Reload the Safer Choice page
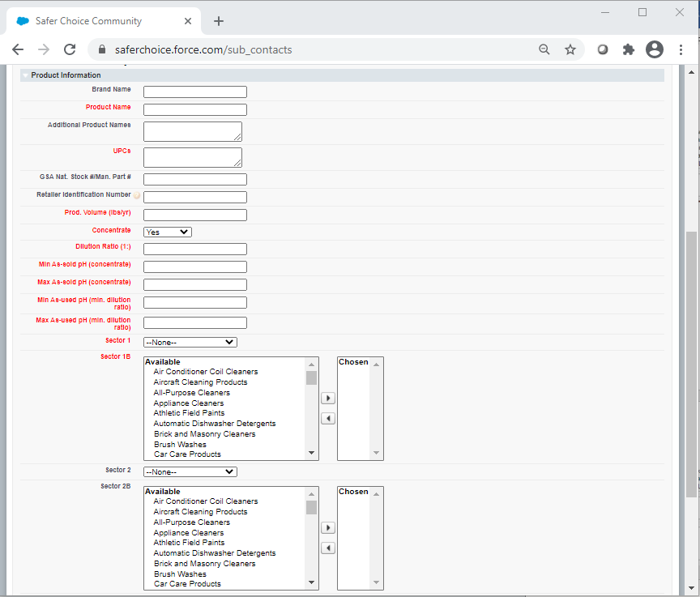The height and width of the screenshot is (597, 700). [x=70, y=49]
